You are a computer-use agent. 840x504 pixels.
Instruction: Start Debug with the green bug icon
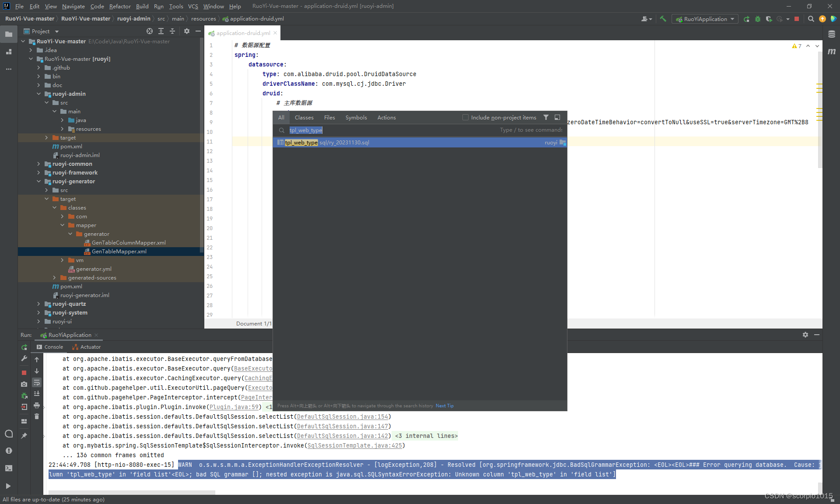click(758, 19)
